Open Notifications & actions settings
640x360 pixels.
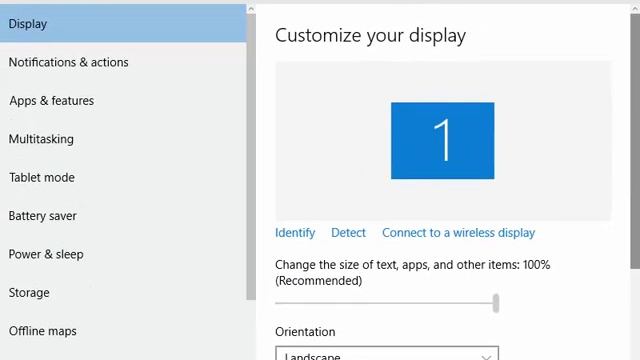click(123, 62)
